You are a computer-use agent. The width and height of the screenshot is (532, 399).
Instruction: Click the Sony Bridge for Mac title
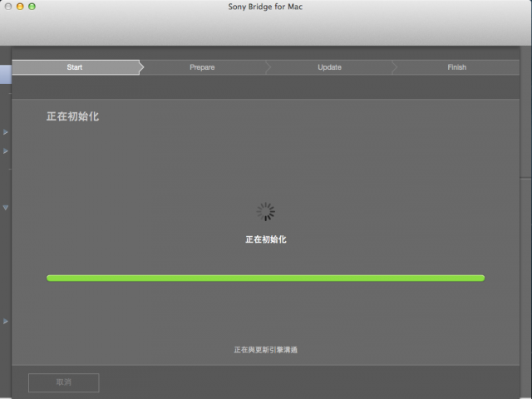click(265, 7)
